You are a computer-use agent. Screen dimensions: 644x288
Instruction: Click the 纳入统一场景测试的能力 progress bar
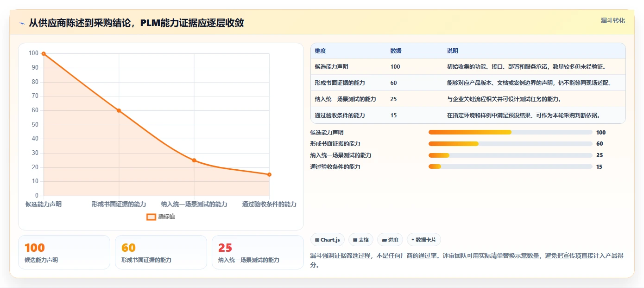point(511,155)
